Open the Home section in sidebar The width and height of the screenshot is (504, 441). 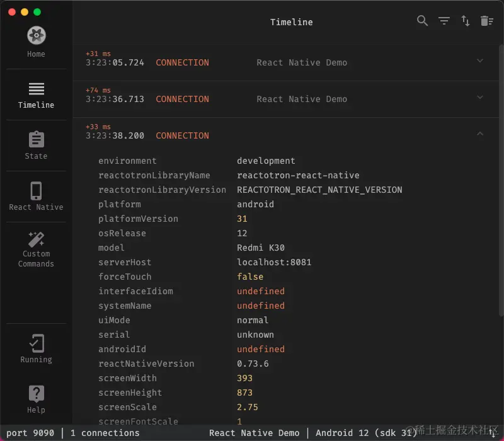point(36,42)
